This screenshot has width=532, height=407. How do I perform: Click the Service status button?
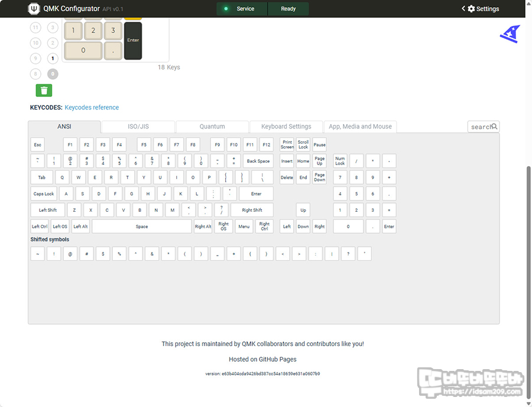tap(242, 9)
